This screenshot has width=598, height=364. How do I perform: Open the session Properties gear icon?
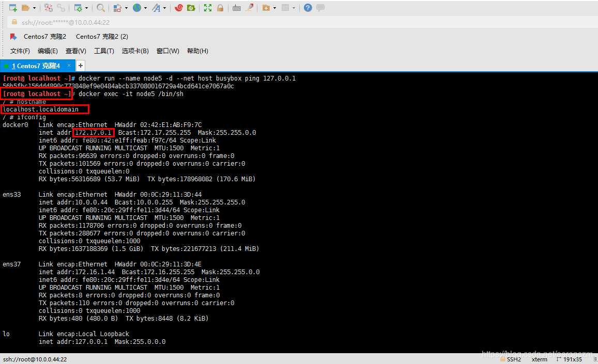coord(78,8)
